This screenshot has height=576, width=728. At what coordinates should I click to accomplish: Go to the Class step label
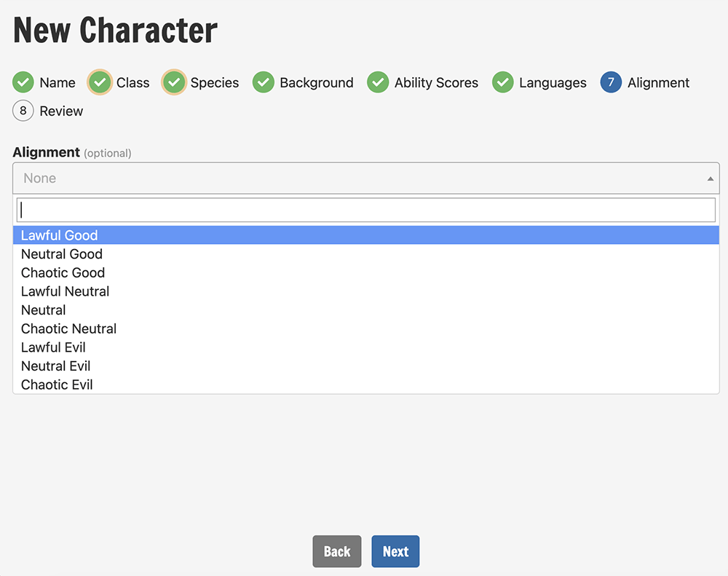[132, 83]
